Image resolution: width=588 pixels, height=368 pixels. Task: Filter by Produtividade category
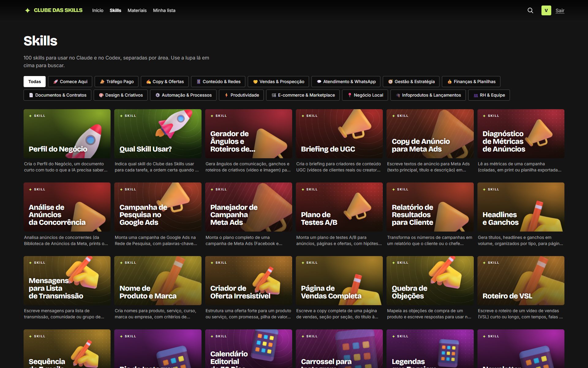click(241, 95)
